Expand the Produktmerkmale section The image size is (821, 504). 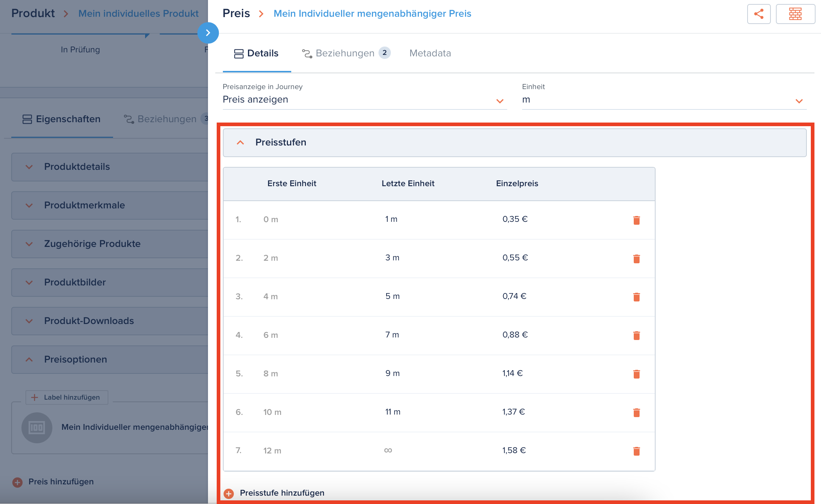110,205
